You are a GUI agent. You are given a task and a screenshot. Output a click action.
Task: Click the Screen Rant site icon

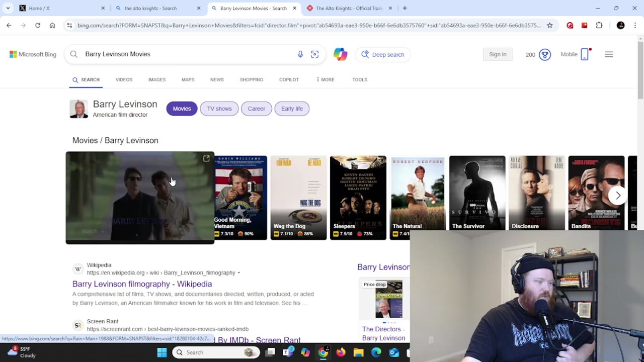[78, 325]
